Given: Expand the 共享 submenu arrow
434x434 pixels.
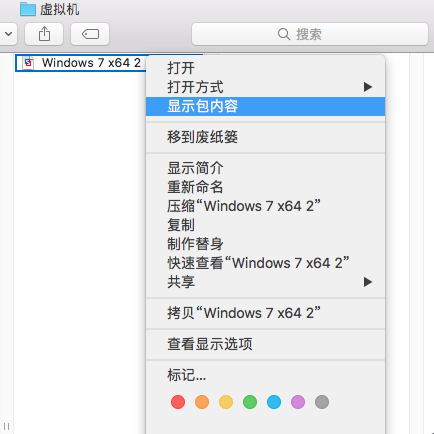Looking at the screenshot, I should pos(368,282).
